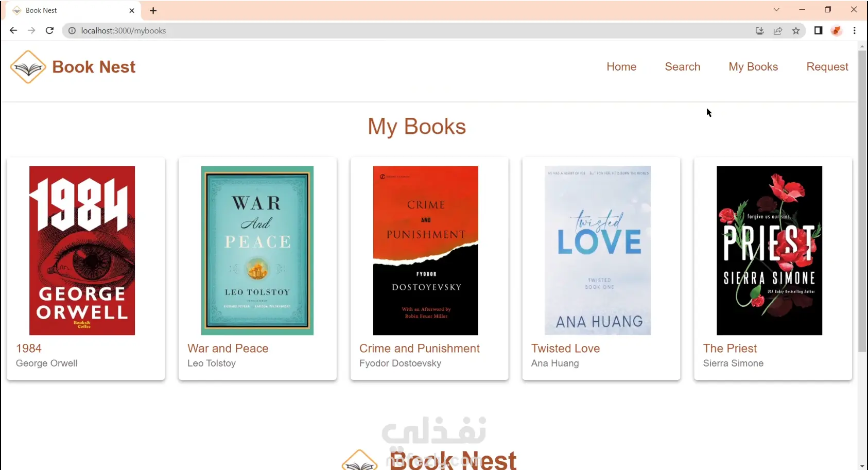The width and height of the screenshot is (868, 470).
Task: Select My Books in the navigation
Action: click(753, 66)
